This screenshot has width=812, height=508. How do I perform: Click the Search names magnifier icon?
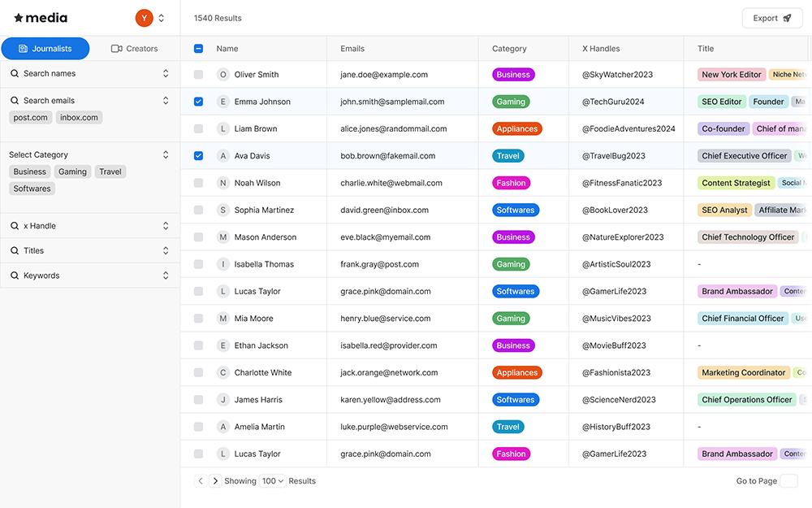[15, 74]
